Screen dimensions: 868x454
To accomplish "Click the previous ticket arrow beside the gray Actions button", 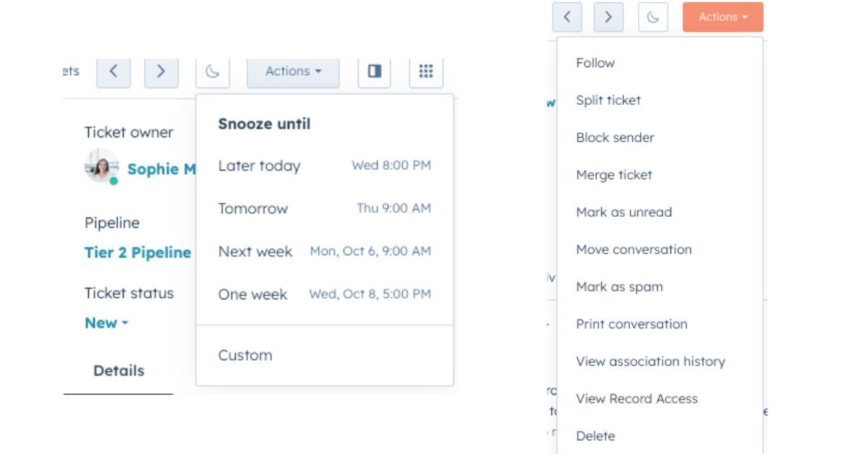I will [x=114, y=71].
